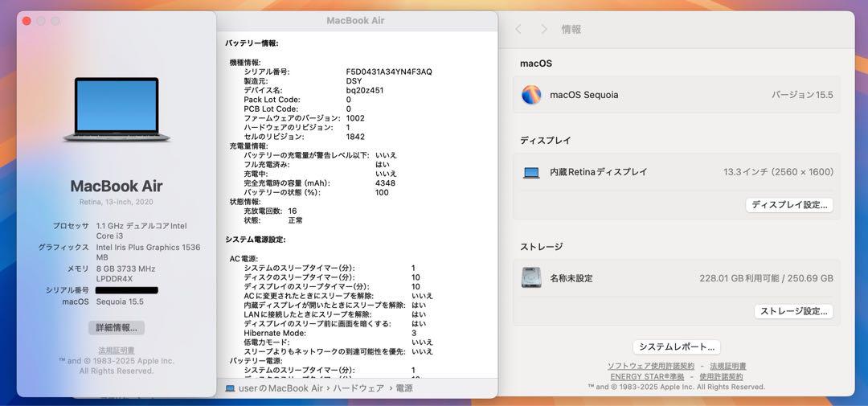Select 電源 in path bar
The height and width of the screenshot is (406, 868).
point(404,388)
